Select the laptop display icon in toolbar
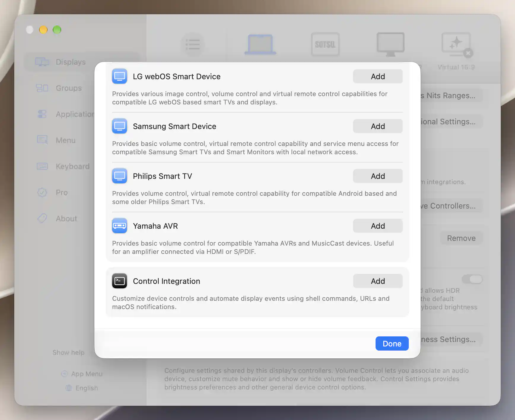The width and height of the screenshot is (515, 420). pos(260,45)
